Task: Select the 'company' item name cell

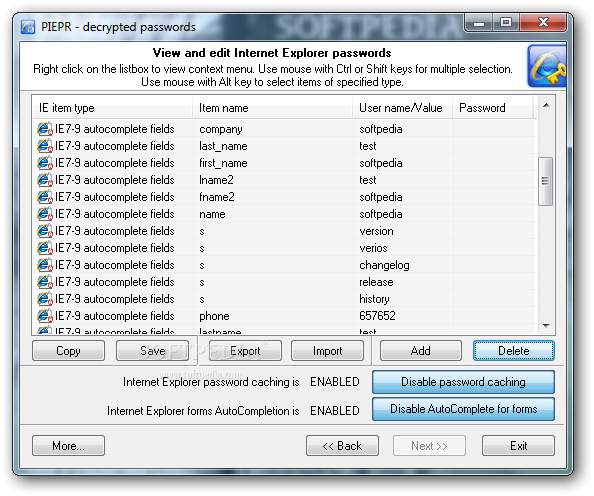Action: pos(221,129)
